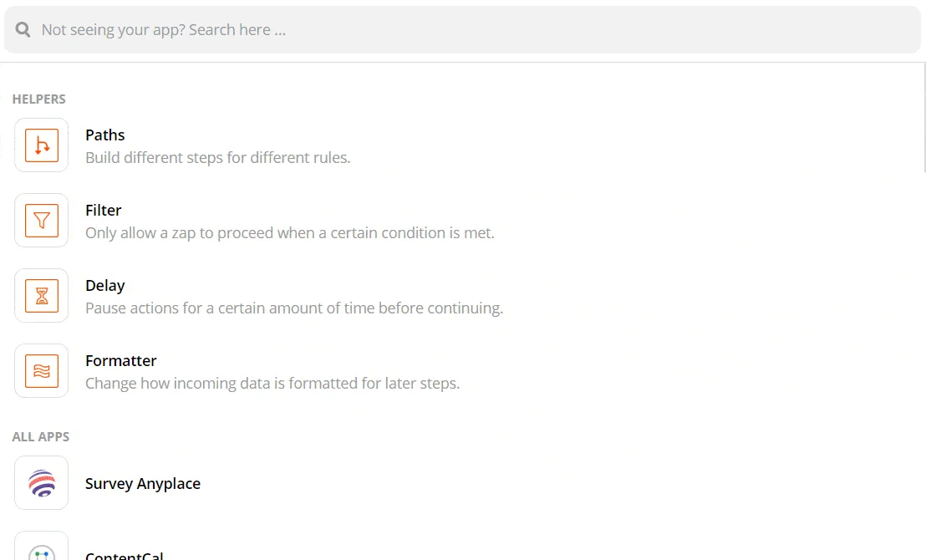Screen dimensions: 926x560
Task: Click the ALL APPS section heading
Action: (41, 437)
